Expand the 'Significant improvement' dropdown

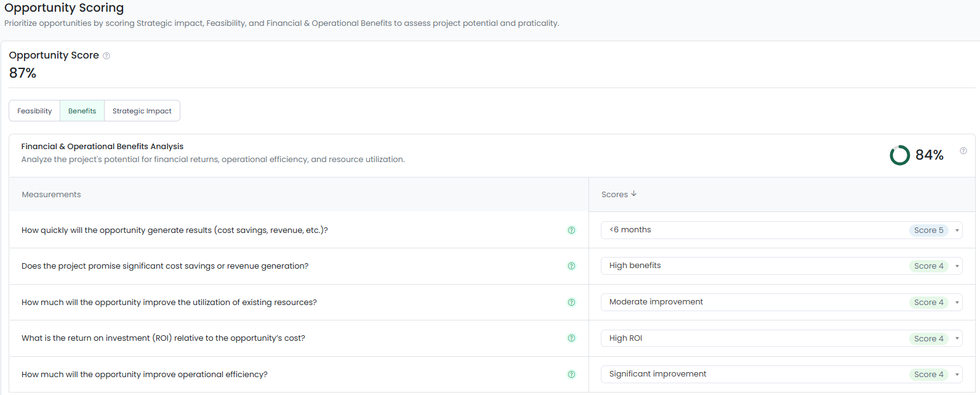pos(957,375)
